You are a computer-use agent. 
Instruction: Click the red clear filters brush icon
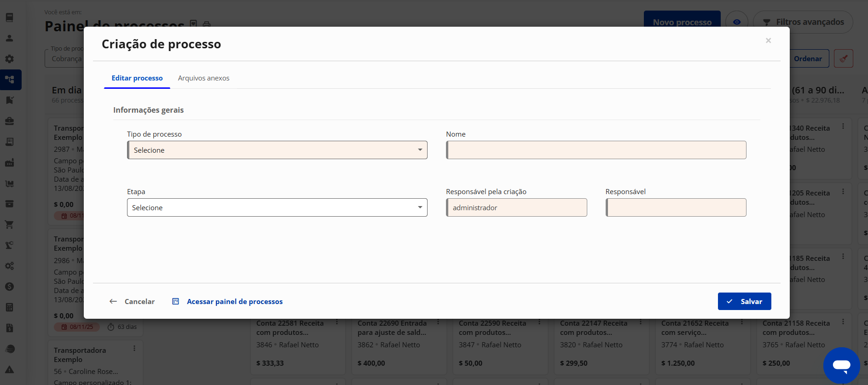coord(844,58)
